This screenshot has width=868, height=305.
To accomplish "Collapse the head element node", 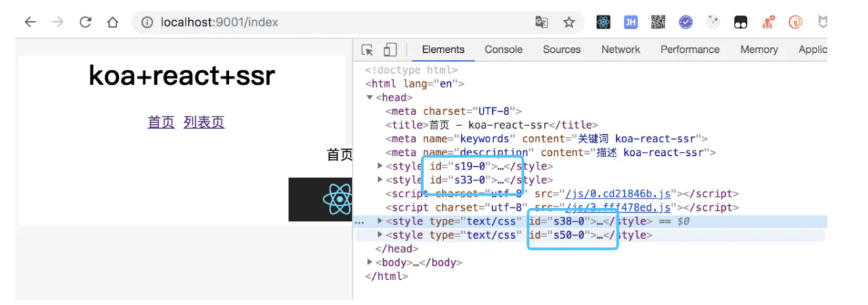I will (370, 98).
